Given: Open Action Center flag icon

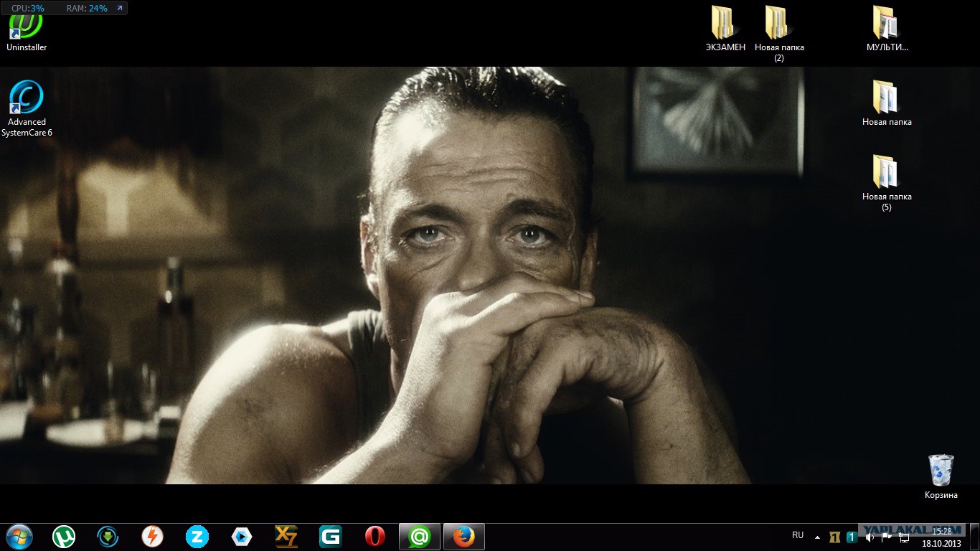Looking at the screenshot, I should (886, 537).
